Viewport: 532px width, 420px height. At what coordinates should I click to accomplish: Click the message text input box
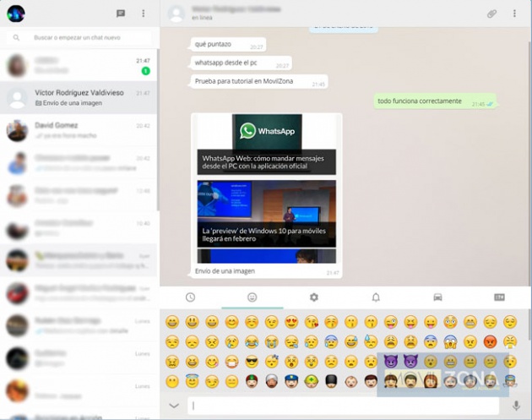click(345, 406)
